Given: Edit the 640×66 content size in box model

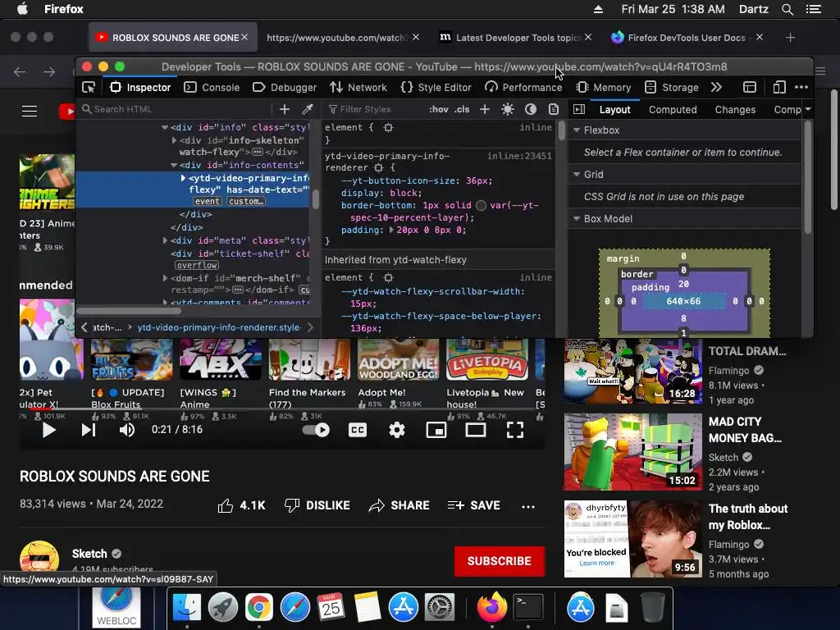Looking at the screenshot, I should click(683, 301).
